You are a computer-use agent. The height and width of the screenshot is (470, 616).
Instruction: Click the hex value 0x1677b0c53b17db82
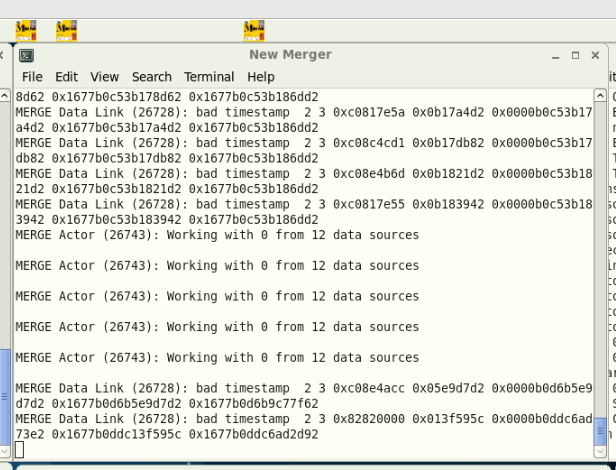pyautogui.click(x=117, y=158)
